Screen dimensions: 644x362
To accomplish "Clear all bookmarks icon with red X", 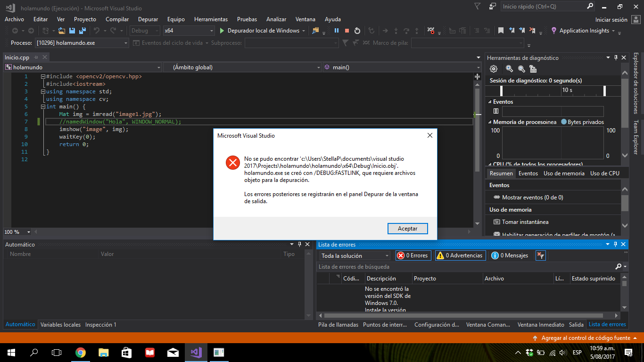I will pos(533,31).
